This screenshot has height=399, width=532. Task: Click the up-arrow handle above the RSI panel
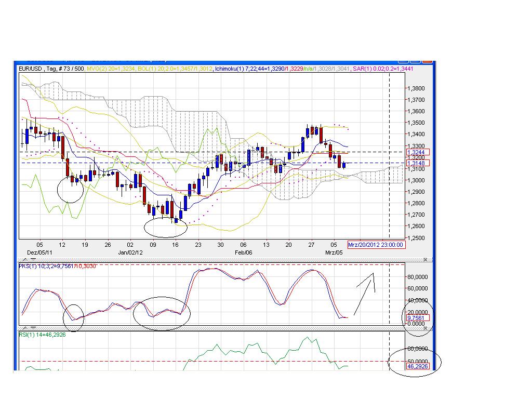coord(25,328)
